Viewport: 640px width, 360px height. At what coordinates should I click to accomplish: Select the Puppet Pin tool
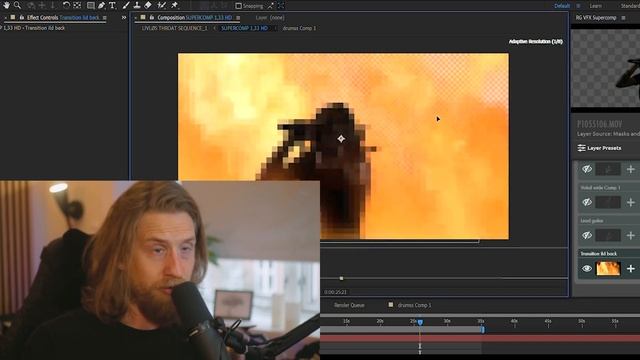click(x=175, y=5)
